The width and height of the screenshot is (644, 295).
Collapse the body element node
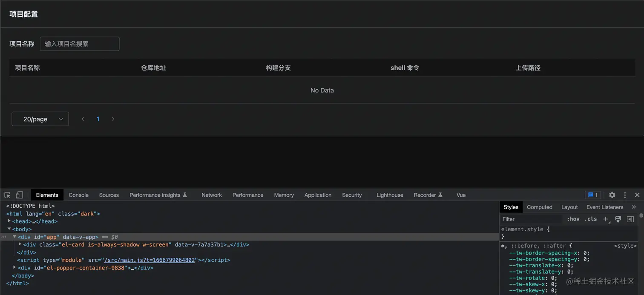[x=9, y=229]
